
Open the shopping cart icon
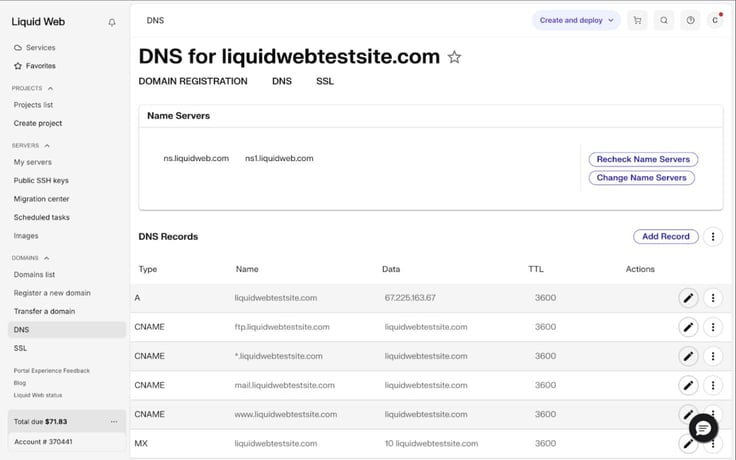click(637, 20)
